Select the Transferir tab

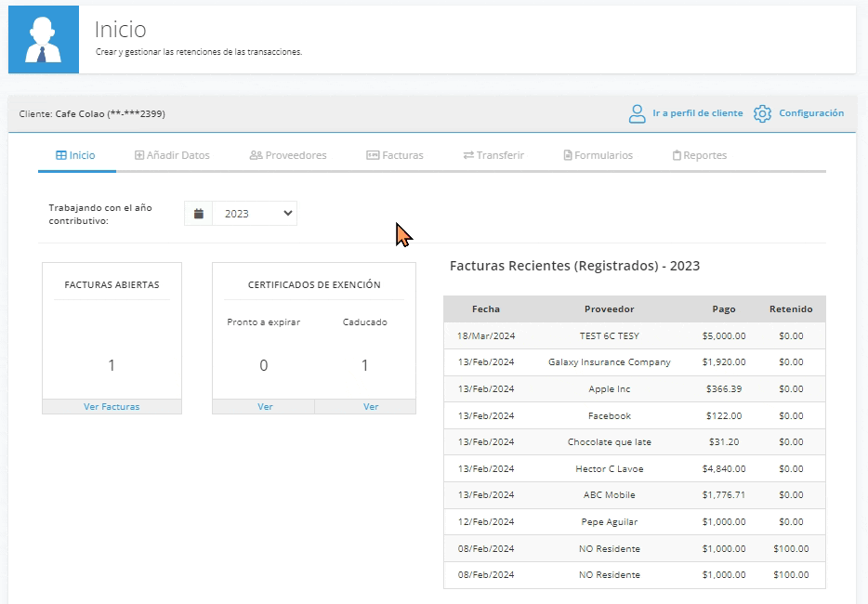point(493,155)
